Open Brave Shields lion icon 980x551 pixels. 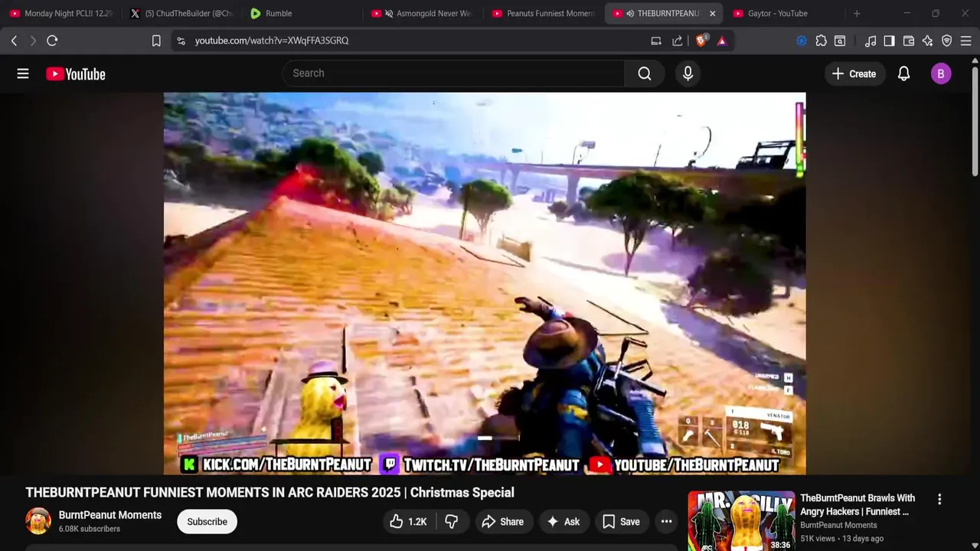click(701, 41)
